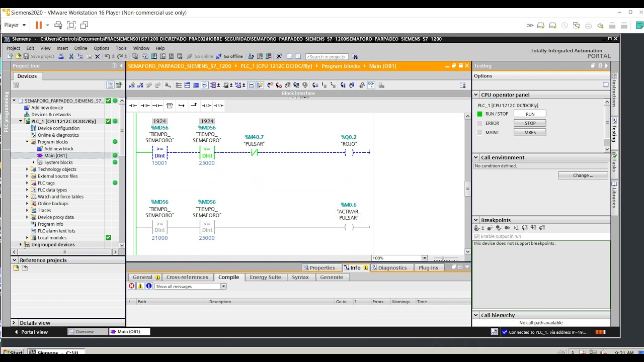Click the Insert network icon in editor toolbar
This screenshot has width=644, height=362.
pos(132,85)
